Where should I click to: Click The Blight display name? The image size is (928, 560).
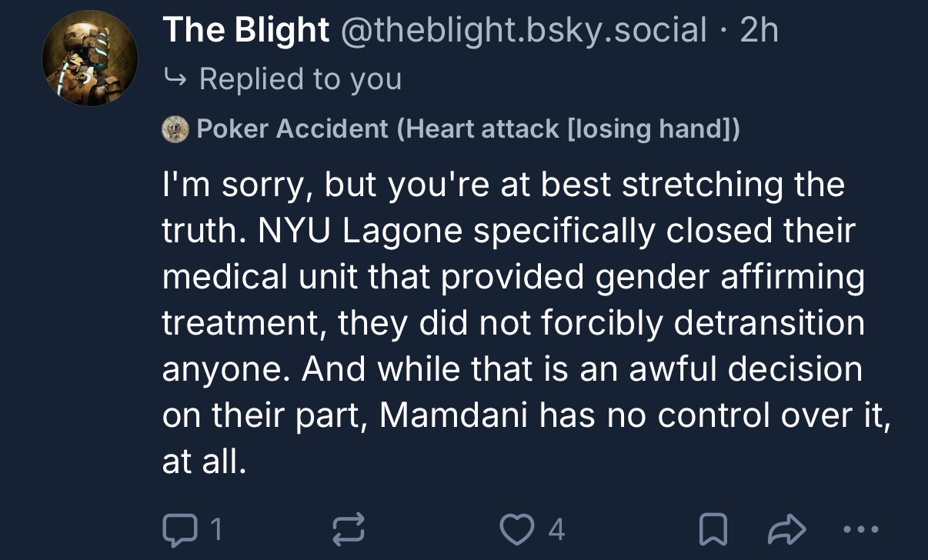245,31
